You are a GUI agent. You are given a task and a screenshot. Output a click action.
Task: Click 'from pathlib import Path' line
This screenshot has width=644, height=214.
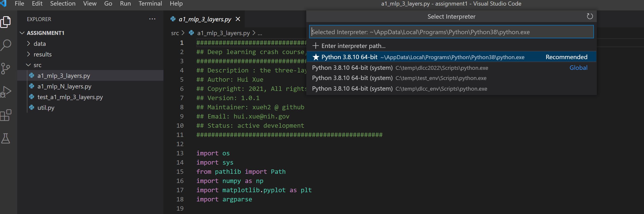pyautogui.click(x=241, y=171)
